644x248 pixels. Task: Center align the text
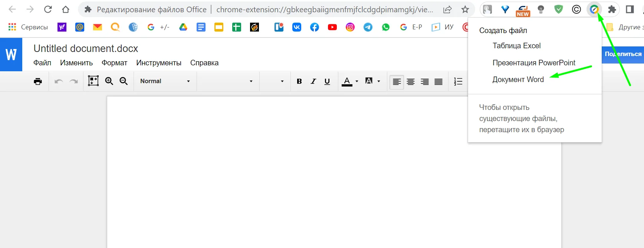tap(411, 82)
